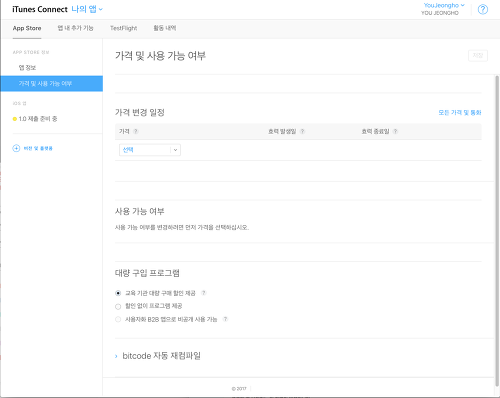
Task: Select 가격 및 사용 가능 여부 sidebar item
Action: [52, 84]
